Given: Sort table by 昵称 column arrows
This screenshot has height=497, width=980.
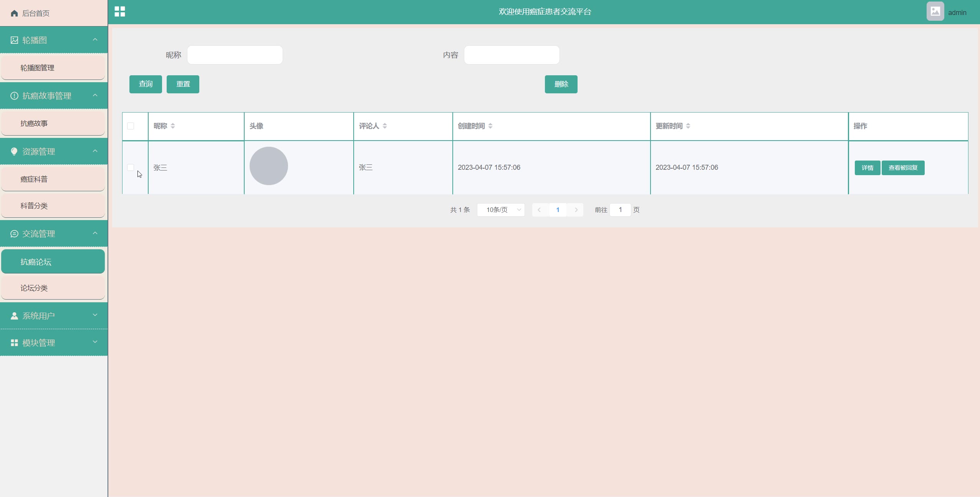Looking at the screenshot, I should [173, 126].
